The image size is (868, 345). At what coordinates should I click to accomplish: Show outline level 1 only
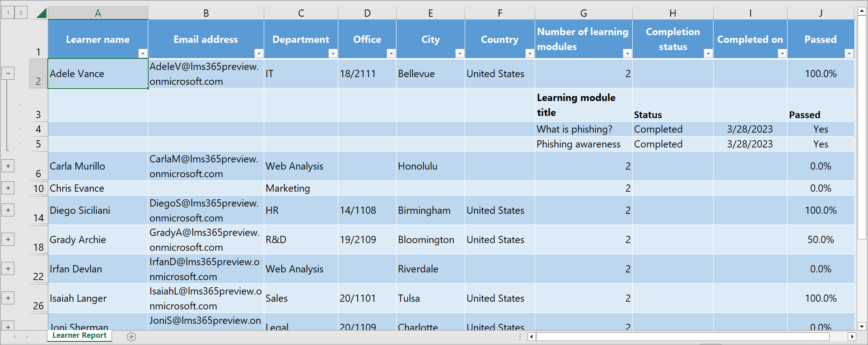click(8, 13)
